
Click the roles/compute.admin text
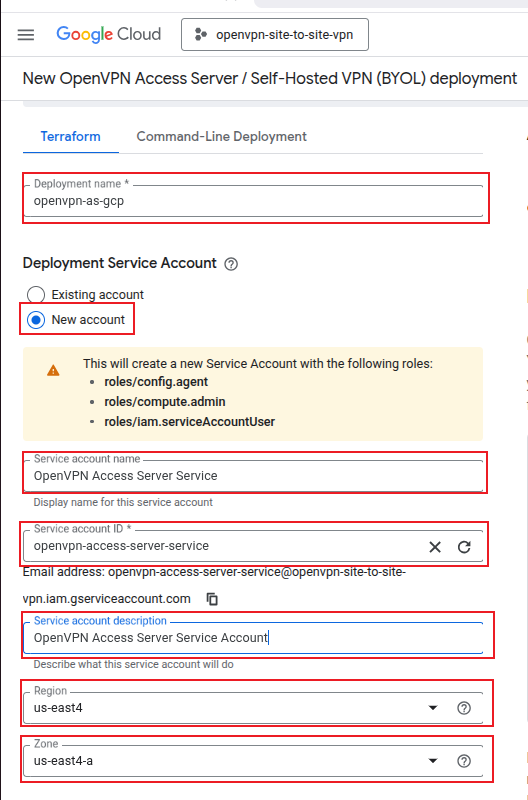click(165, 402)
